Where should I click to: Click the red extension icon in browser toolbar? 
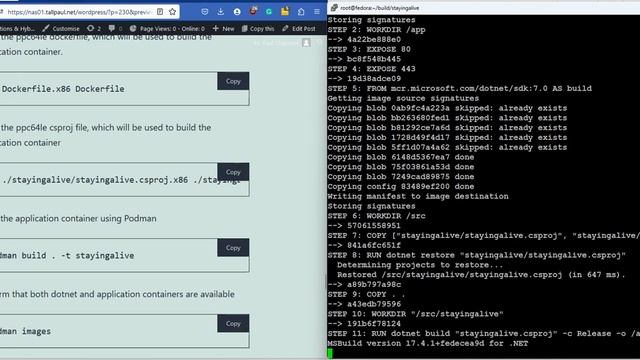click(x=253, y=11)
